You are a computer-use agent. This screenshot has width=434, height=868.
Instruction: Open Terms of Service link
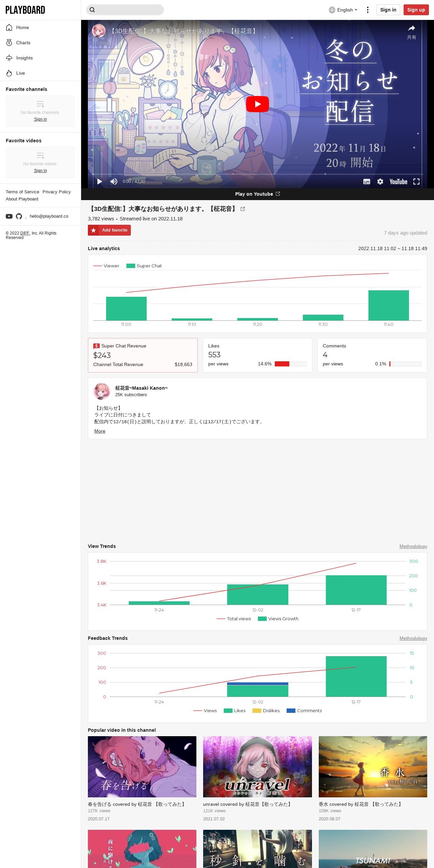(x=22, y=192)
